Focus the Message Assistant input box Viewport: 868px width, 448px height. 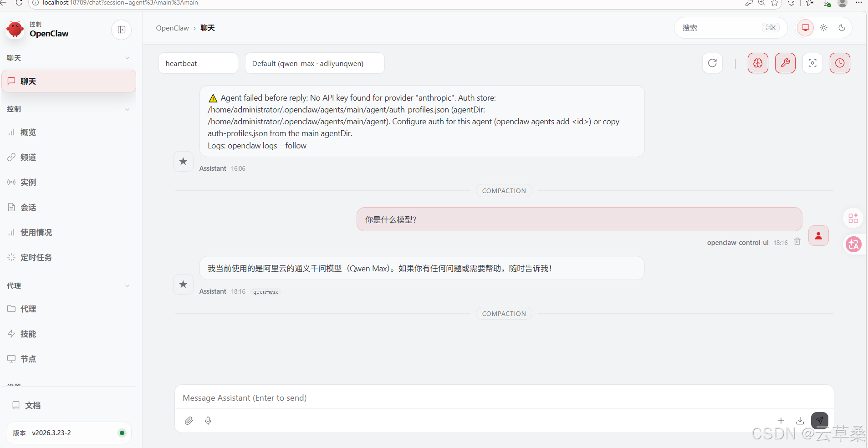pos(504,398)
